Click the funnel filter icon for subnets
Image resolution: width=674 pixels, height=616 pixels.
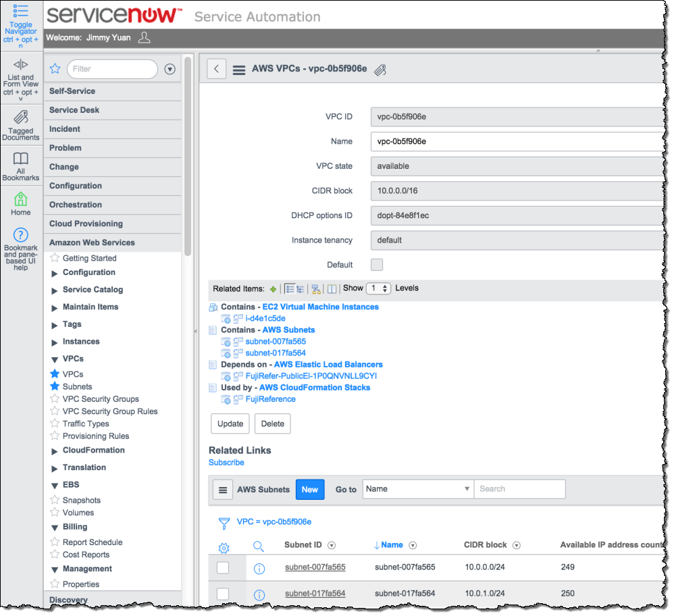point(224,523)
